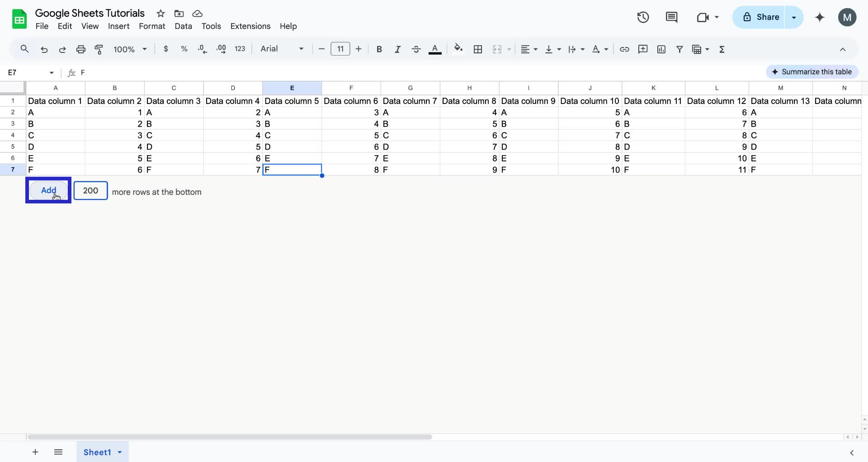Insert a link
The height and width of the screenshot is (462, 868).
point(625,49)
